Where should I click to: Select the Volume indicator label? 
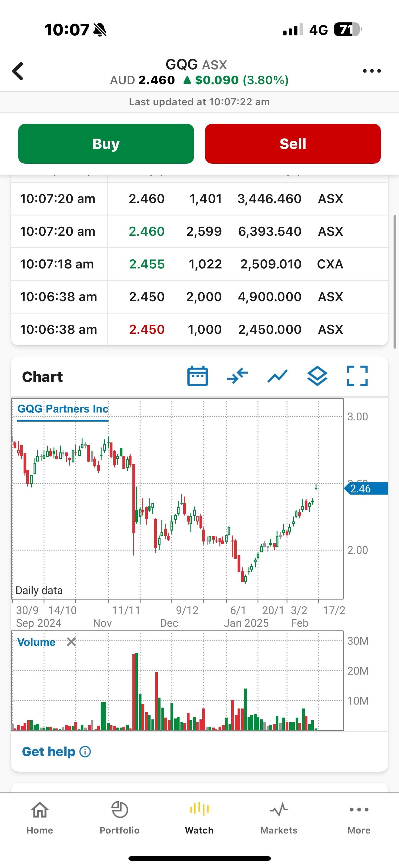click(36, 642)
